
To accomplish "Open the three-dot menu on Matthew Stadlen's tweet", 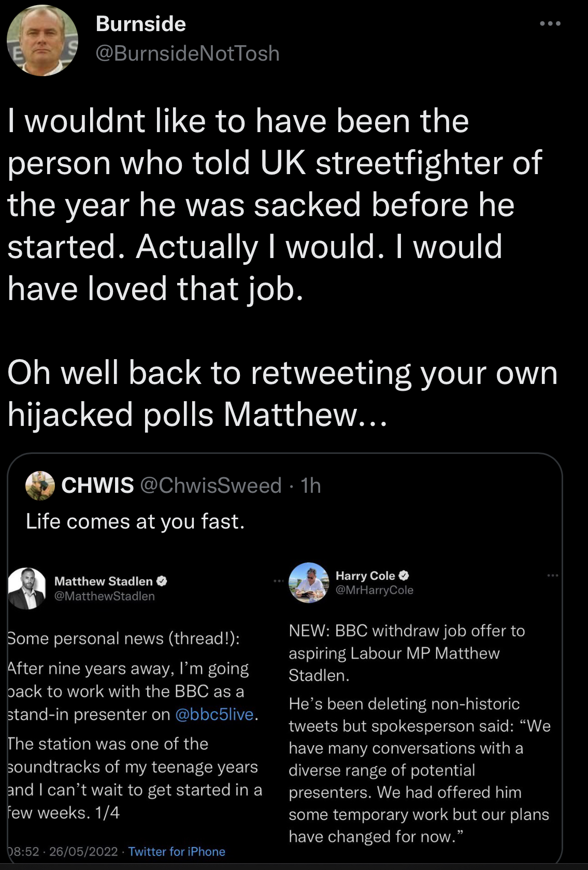I will (x=278, y=581).
